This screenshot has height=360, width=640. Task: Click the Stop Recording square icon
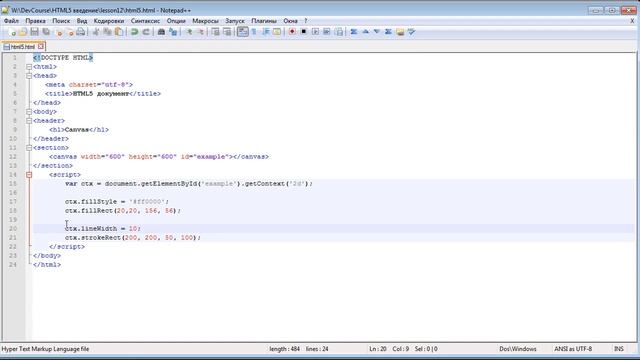click(303, 32)
